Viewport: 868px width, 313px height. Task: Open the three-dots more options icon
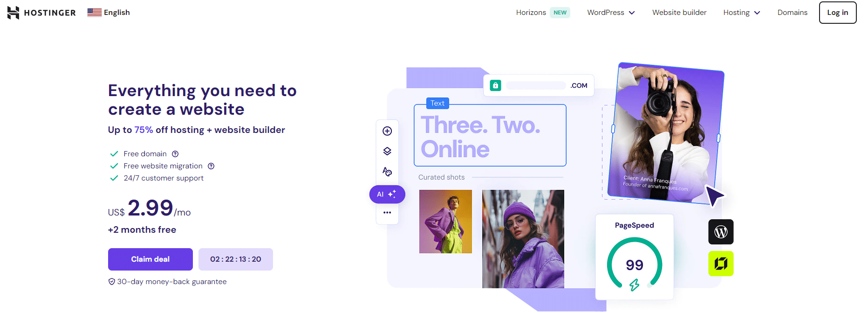click(x=387, y=213)
